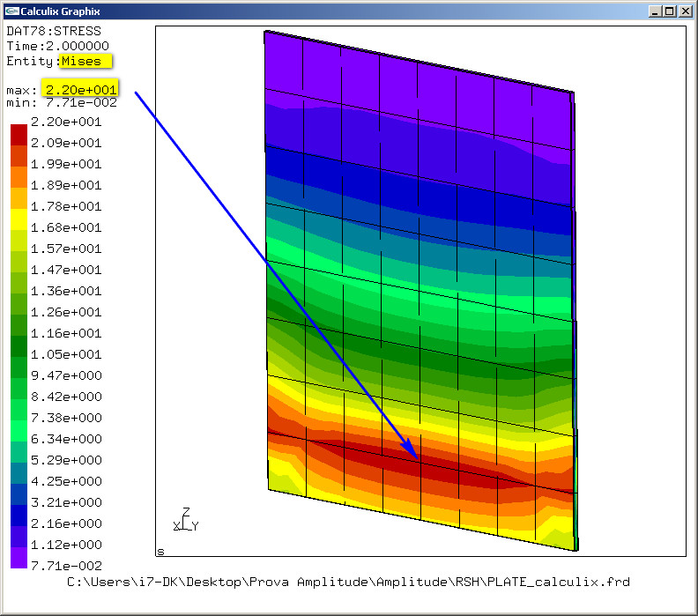
Task: Click the 1.26e+001 legend value
Action: (66, 312)
